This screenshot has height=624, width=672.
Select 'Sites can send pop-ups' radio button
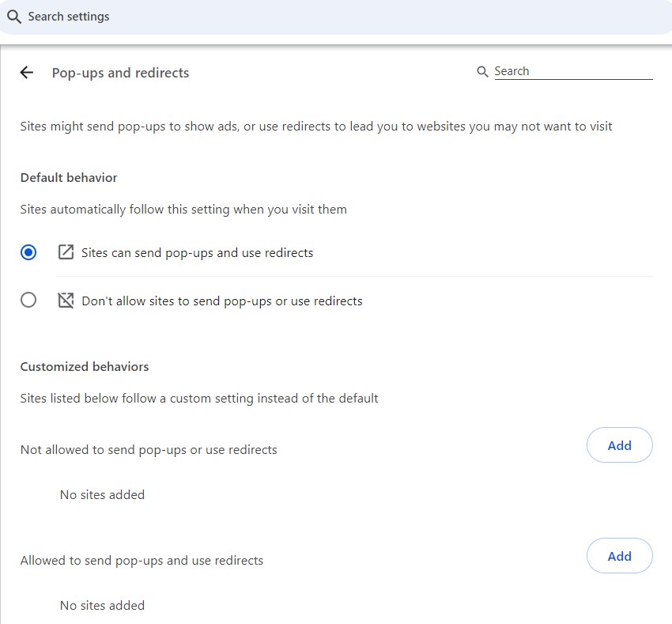pyautogui.click(x=28, y=252)
